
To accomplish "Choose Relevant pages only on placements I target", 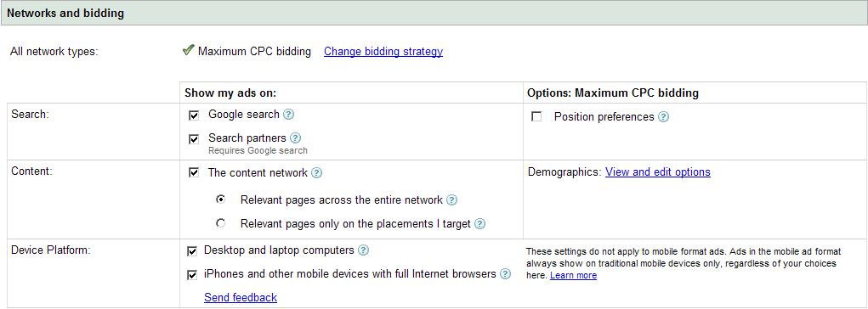I will [x=221, y=223].
